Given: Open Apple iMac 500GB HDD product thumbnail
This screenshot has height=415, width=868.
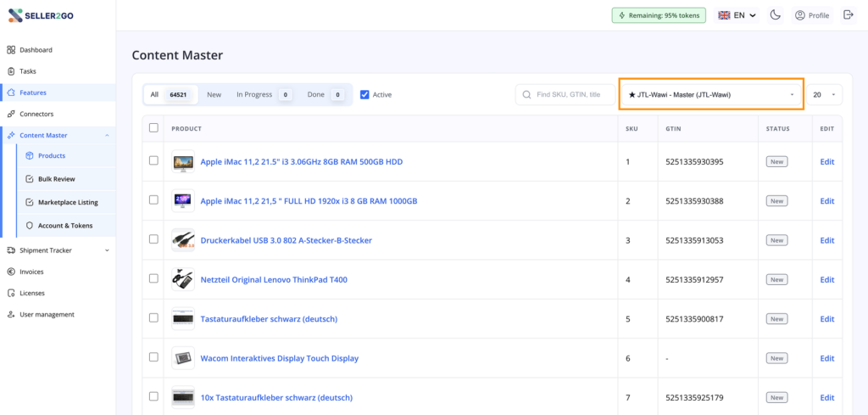Looking at the screenshot, I should coord(183,162).
